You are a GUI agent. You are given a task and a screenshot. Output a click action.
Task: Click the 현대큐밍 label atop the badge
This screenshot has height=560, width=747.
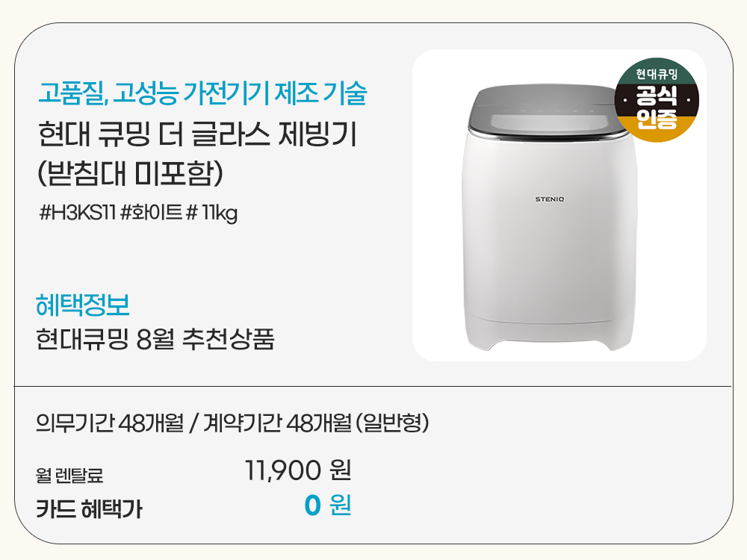click(657, 75)
